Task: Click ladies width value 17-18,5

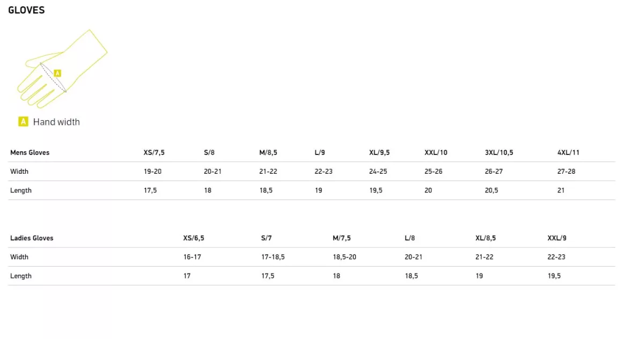Action: 273,257
